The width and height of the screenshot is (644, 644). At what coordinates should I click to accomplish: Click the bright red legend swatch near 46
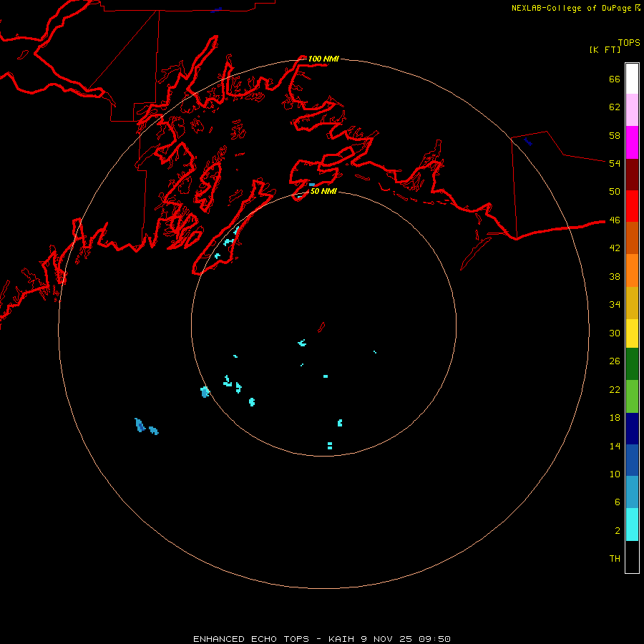pyautogui.click(x=632, y=206)
